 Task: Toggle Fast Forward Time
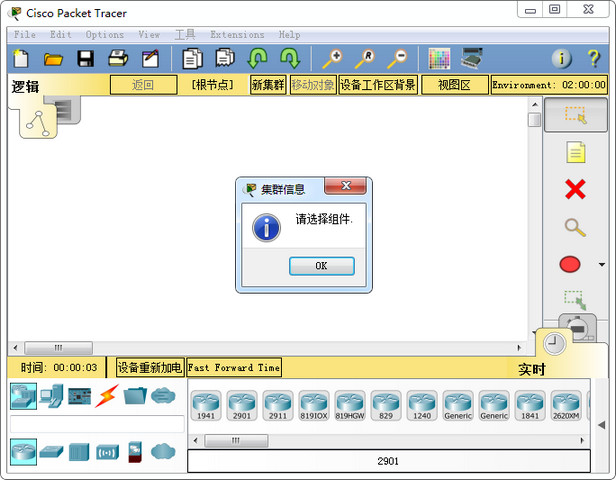[234, 368]
